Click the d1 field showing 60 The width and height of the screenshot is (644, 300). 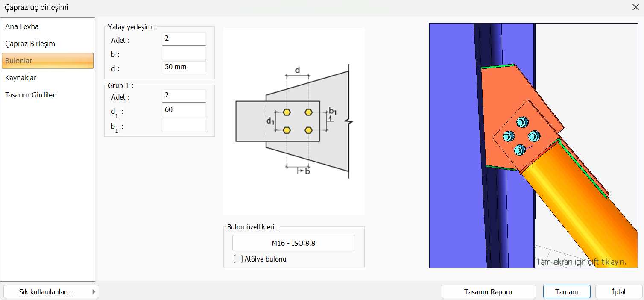pyautogui.click(x=184, y=110)
